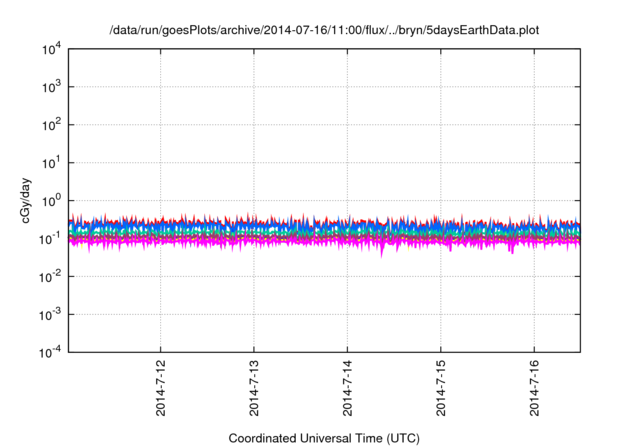
Task: Click the 10^3 y-axis tick label
Action: coord(52,87)
